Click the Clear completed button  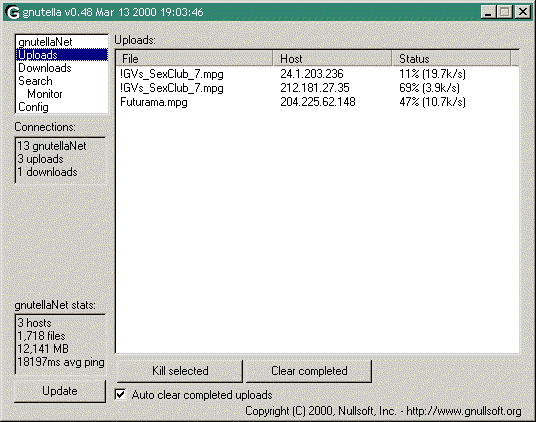[x=309, y=371]
